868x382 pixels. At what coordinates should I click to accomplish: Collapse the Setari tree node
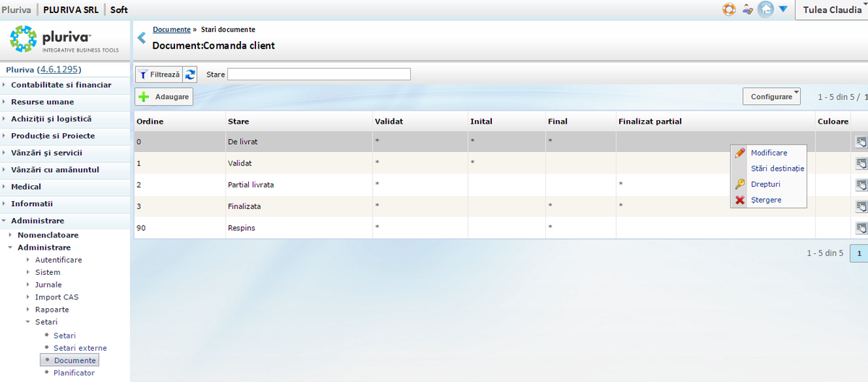[x=28, y=322]
